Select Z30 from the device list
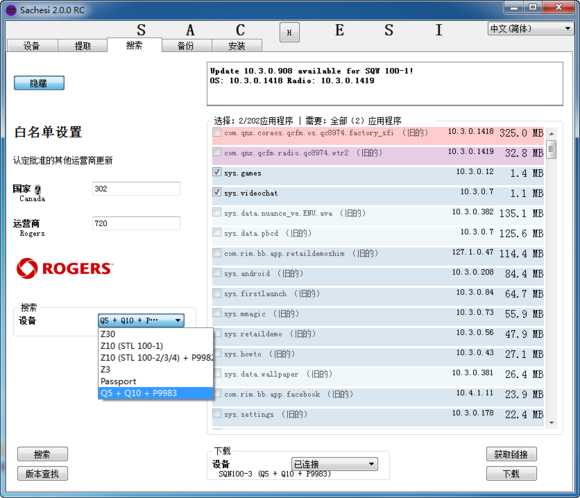The width and height of the screenshot is (580, 498). (x=156, y=334)
